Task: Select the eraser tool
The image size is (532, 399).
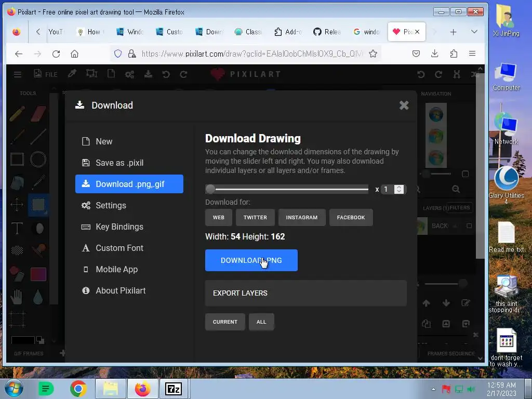Action: coord(38,114)
